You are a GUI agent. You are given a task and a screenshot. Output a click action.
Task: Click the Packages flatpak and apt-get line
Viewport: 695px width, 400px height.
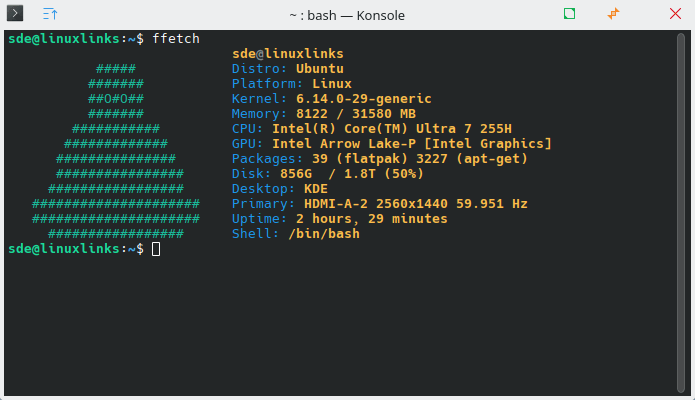380,159
